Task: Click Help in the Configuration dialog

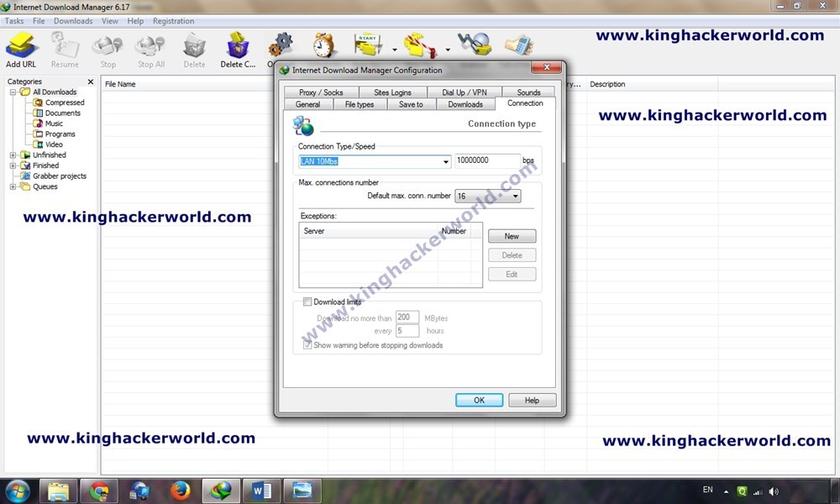Action: (532, 400)
